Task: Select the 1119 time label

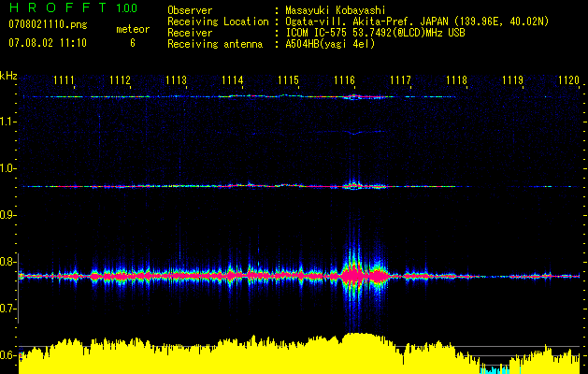Action: [512, 80]
